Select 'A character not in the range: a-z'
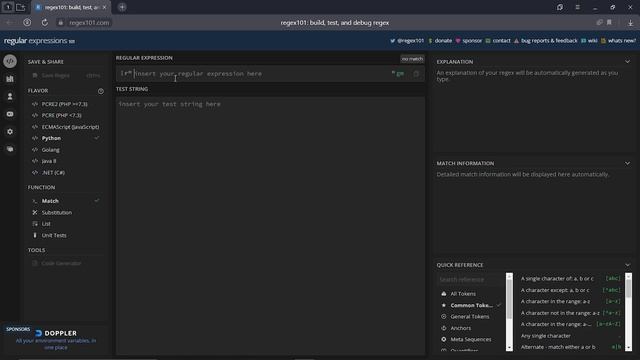Viewport: 640px width, 360px height. (570, 313)
